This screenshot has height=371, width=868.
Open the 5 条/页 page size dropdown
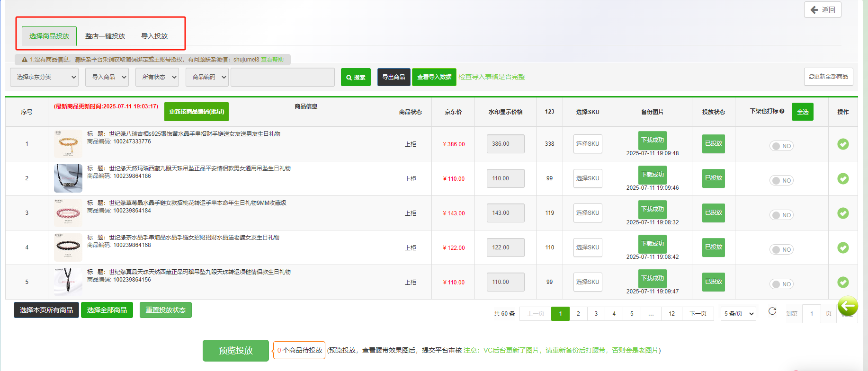tap(738, 313)
